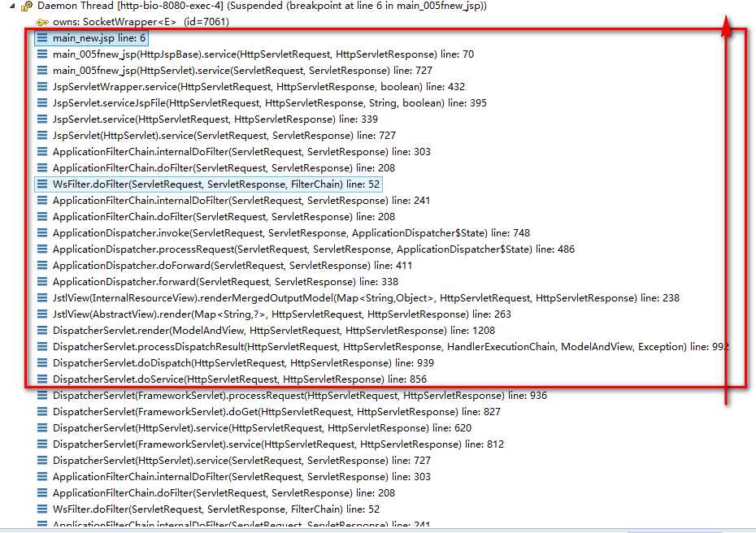
Task: Click frame icon of ApplicationDispatcher.invoke line 748
Action: pos(42,232)
